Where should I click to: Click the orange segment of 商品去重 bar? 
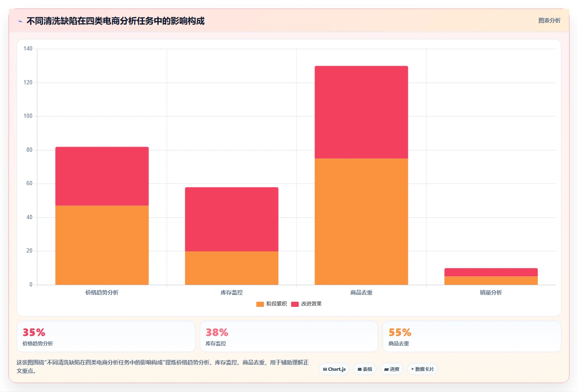tap(361, 222)
